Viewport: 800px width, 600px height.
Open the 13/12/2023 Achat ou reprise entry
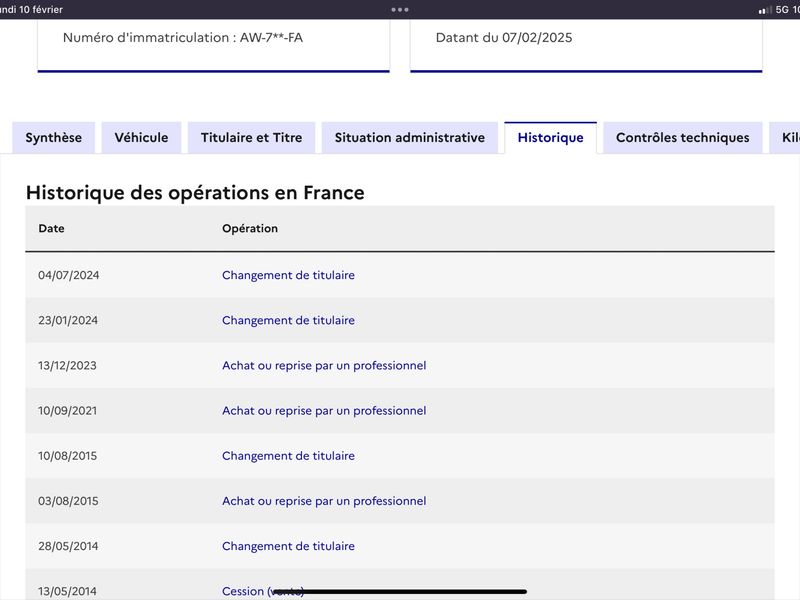coord(324,366)
